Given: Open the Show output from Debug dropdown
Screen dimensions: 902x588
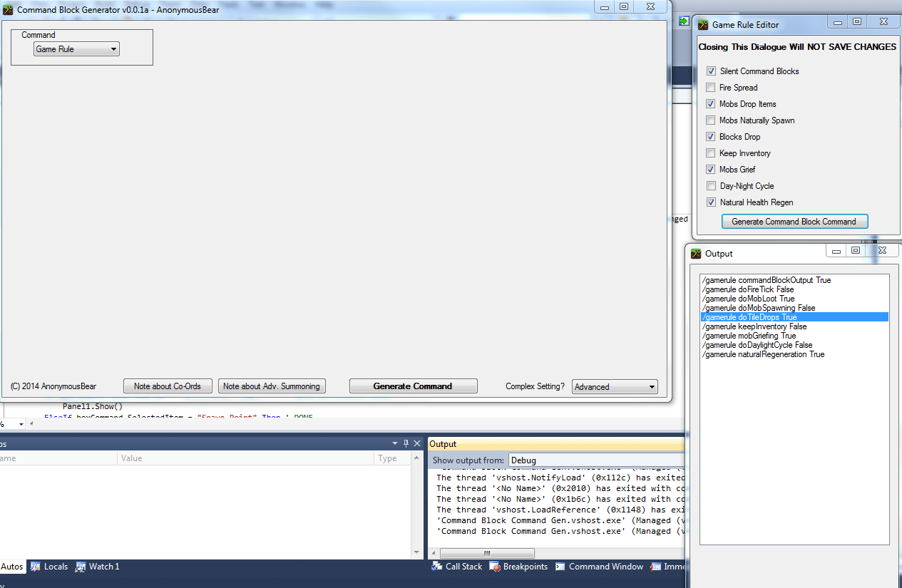Looking at the screenshot, I should click(595, 460).
